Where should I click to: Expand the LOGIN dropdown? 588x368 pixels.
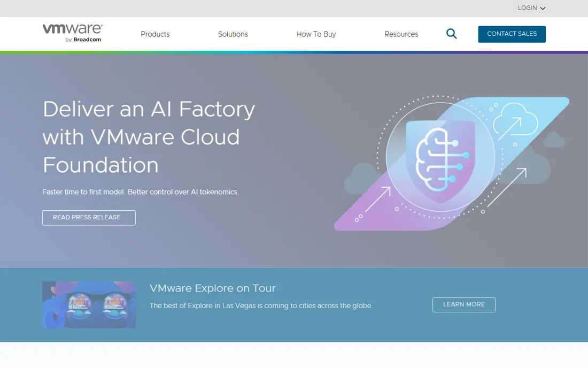click(x=531, y=8)
